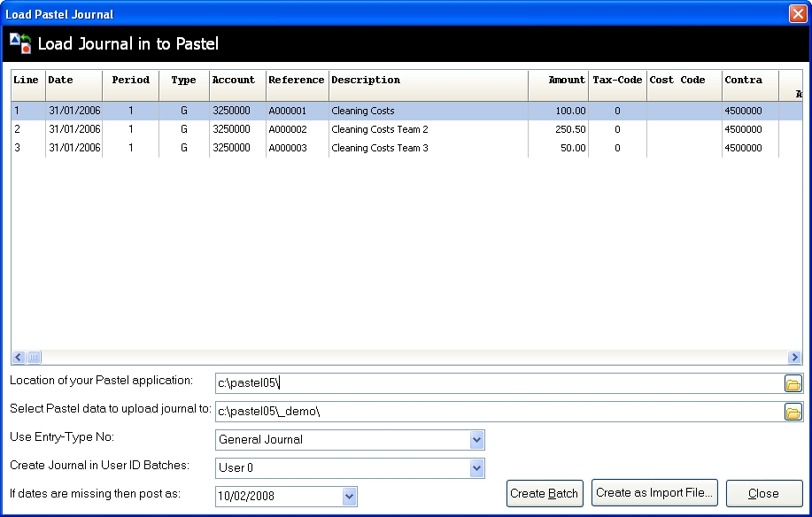Open the missing dates date picker dropdown
Image resolution: width=812 pixels, height=517 pixels.
(349, 497)
